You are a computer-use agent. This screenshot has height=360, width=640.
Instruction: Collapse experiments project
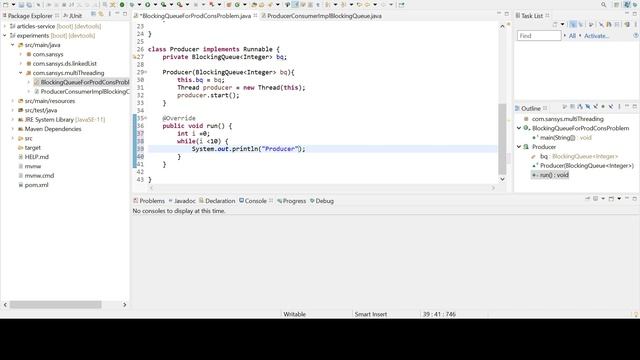[4, 36]
